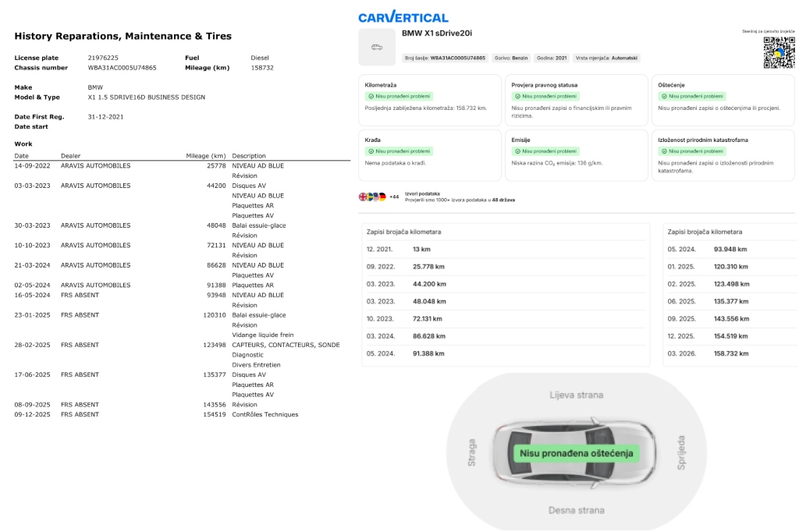Click badge under Izloženost prirodnim katastrofama
This screenshot has width=799, height=532.
(x=692, y=151)
